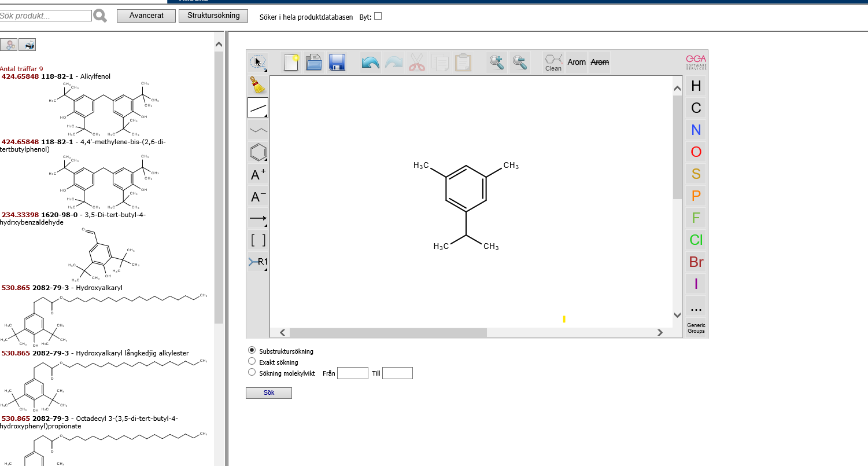This screenshot has height=466, width=868.
Task: Paste structure from clipboard
Action: coord(463,62)
